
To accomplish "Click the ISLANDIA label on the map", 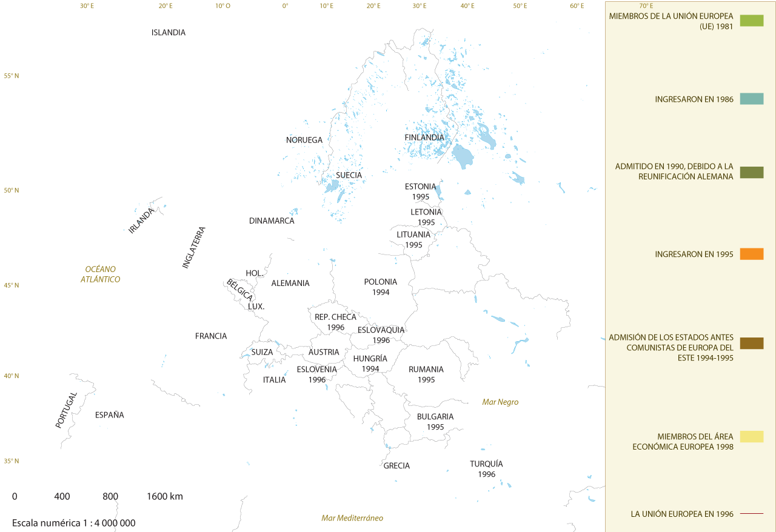I will [169, 33].
